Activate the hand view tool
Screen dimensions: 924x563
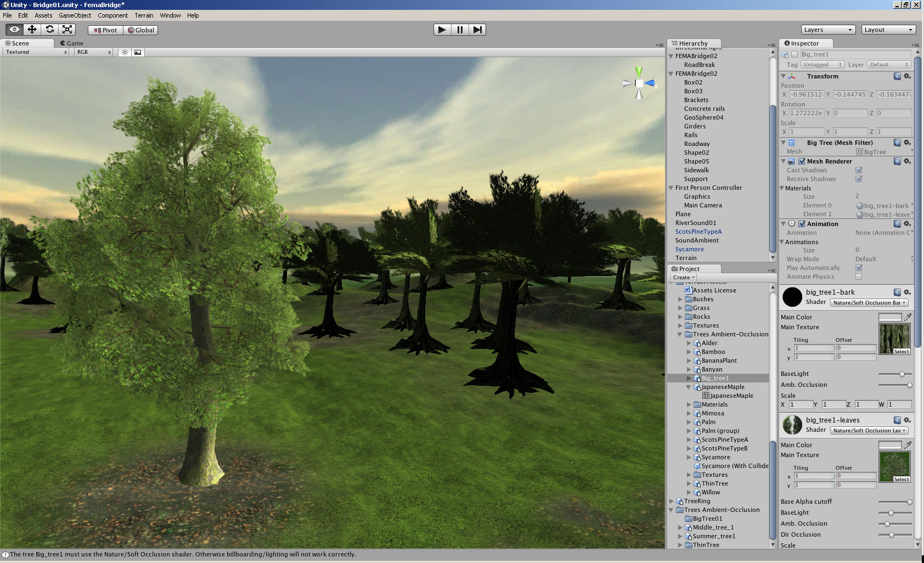coord(14,30)
